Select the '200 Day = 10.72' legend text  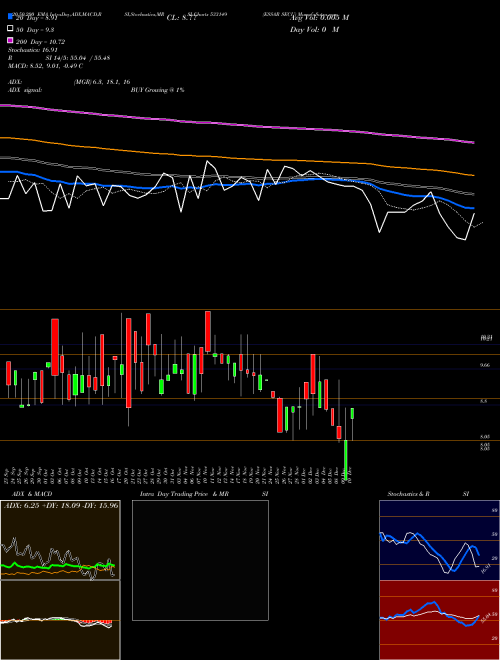click(x=40, y=42)
